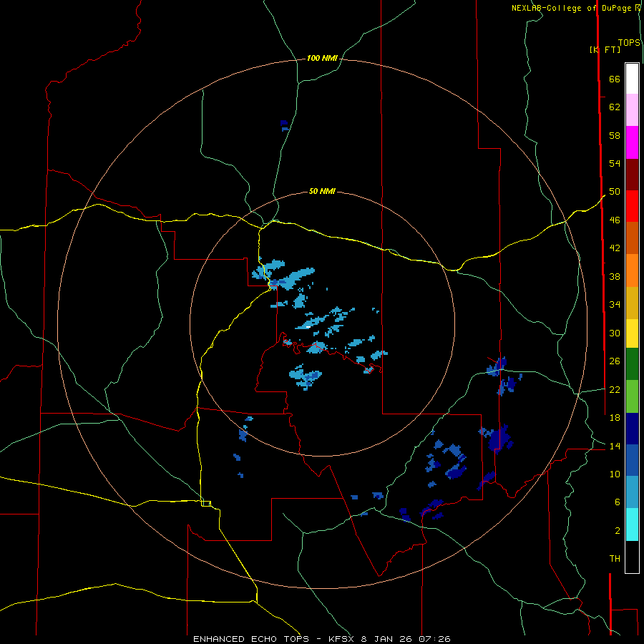Click the dark orange legend swatch
The height and width of the screenshot is (644, 644).
point(632,238)
